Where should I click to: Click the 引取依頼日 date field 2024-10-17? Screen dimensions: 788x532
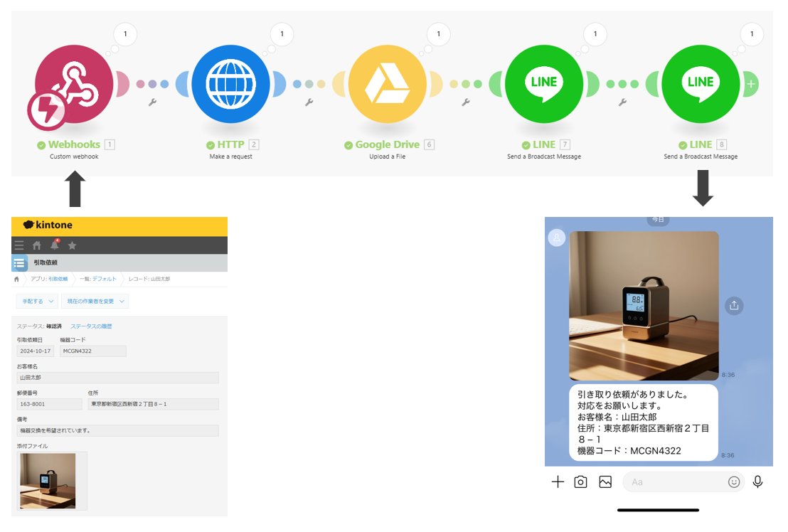coord(35,351)
